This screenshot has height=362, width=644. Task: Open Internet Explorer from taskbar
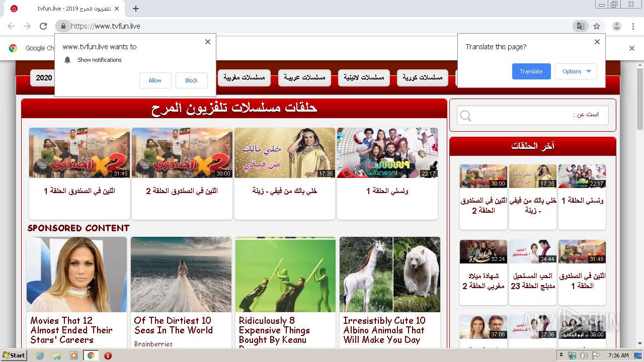click(40, 355)
